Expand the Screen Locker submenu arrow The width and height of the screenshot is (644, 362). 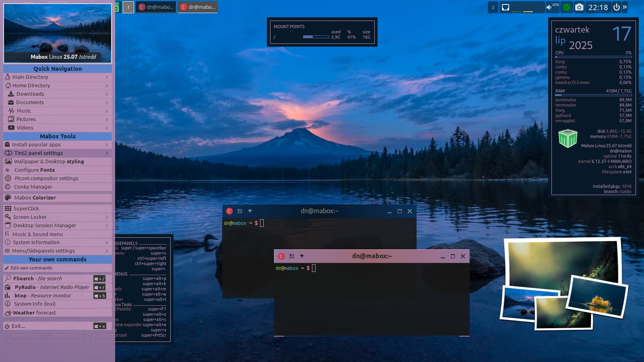click(107, 217)
